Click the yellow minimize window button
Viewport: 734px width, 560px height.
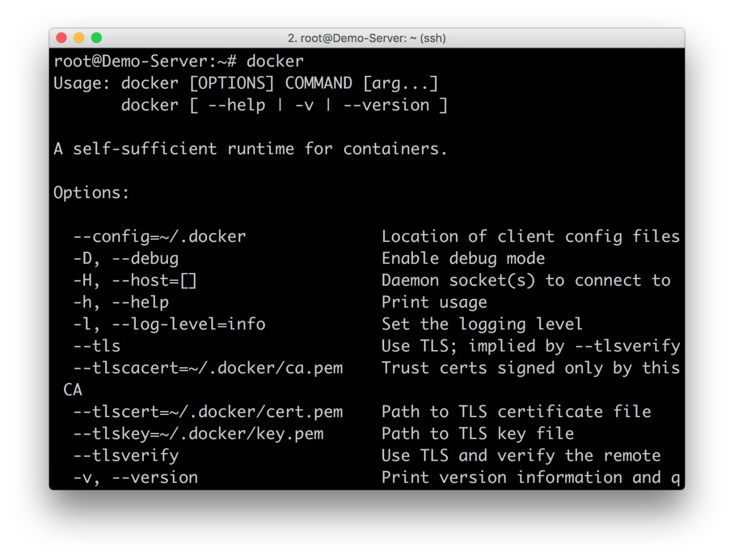point(79,38)
